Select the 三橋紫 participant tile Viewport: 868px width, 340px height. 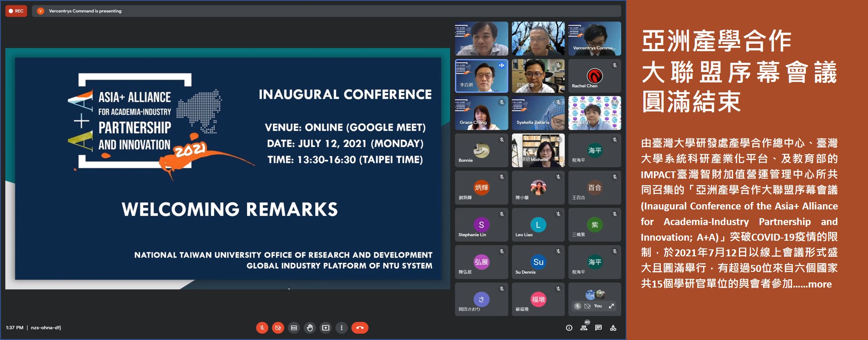point(594,225)
